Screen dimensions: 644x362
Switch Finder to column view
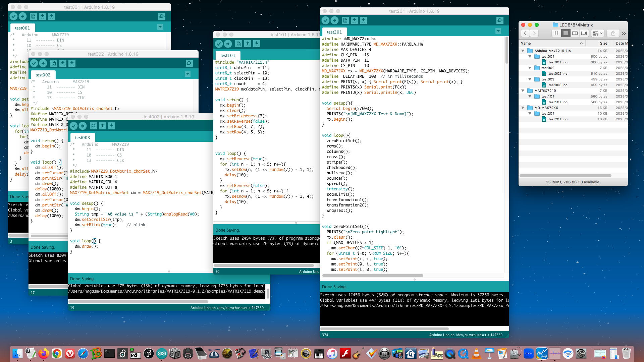tap(575, 33)
